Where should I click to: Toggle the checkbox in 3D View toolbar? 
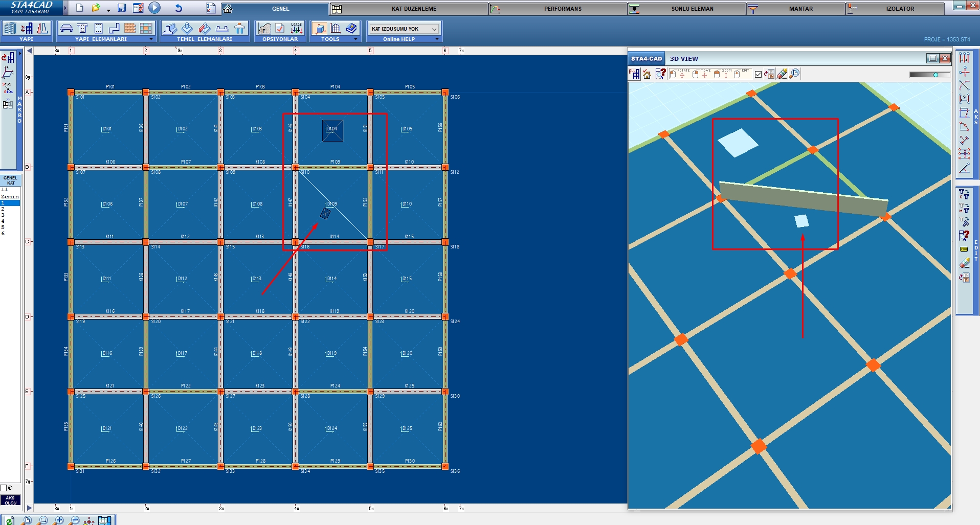[758, 74]
